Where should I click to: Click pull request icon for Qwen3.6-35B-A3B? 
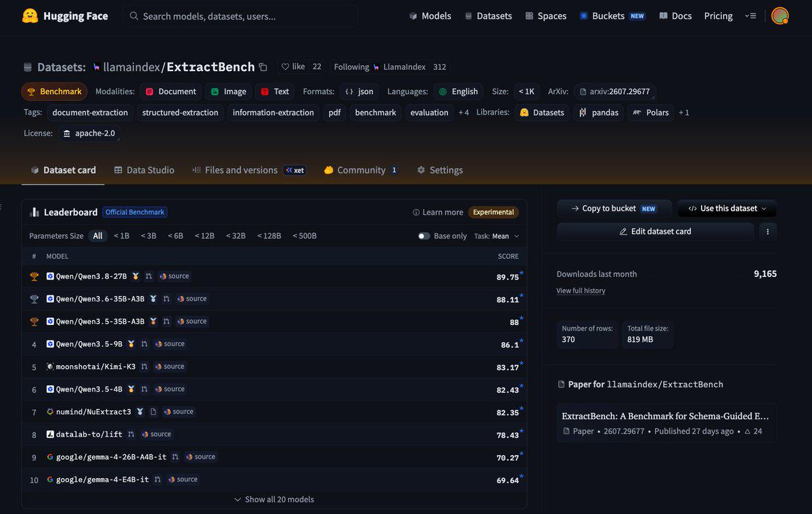coord(166,299)
